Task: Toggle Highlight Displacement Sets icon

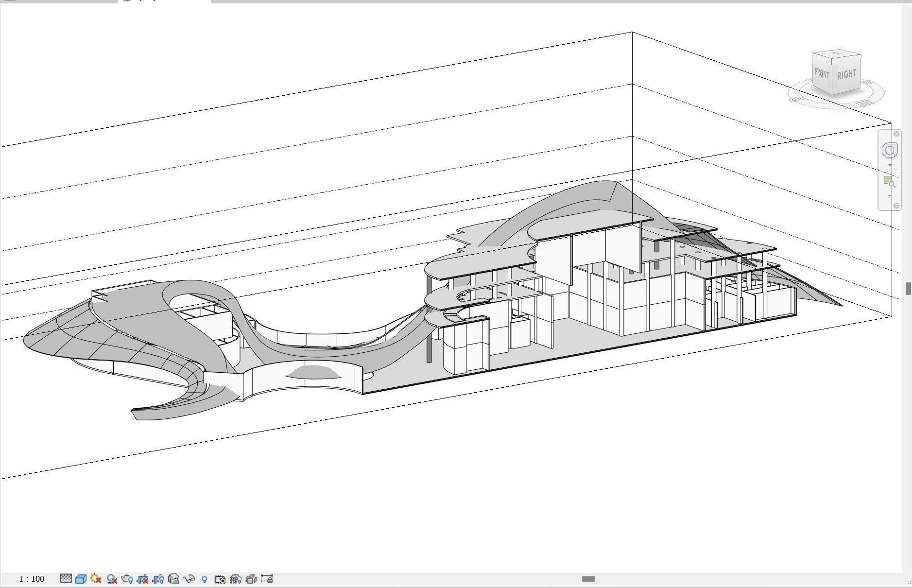Action: tap(251, 579)
